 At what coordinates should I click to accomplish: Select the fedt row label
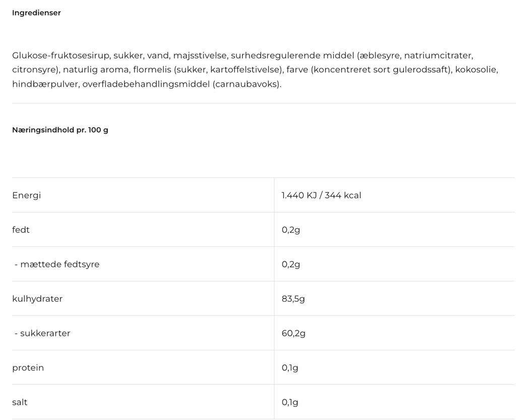click(x=21, y=230)
